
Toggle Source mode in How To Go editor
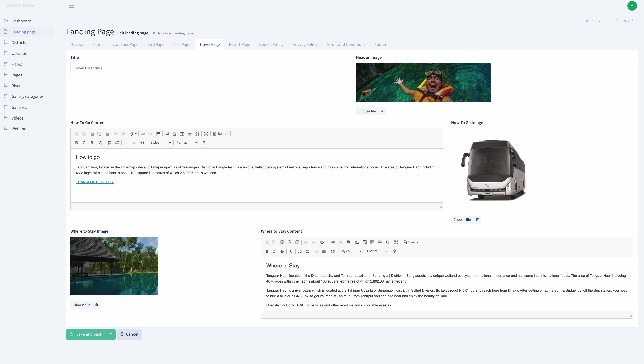click(220, 134)
